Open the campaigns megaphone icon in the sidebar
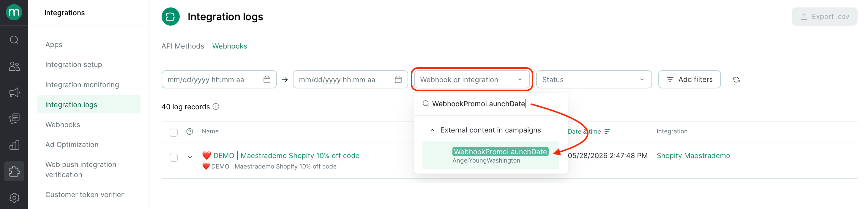The image size is (868, 209). point(14,93)
